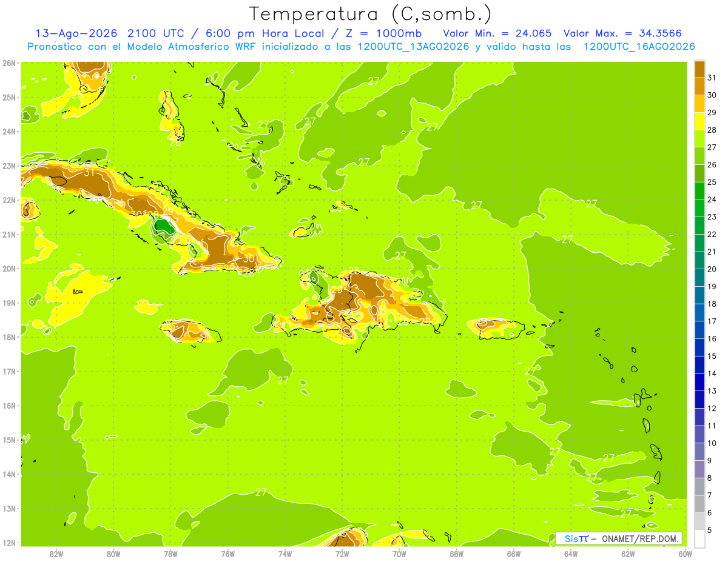Click the "70W" longitude label

(399, 554)
